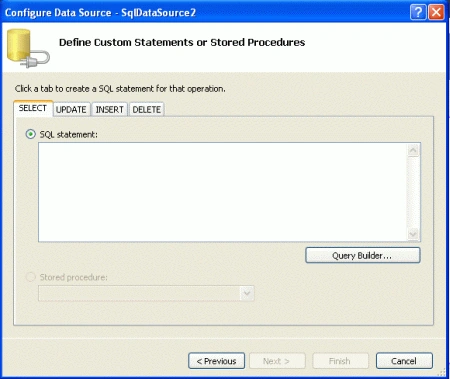Screen dimensions: 450x379
Task: Open the UPDATE tab
Action: point(71,109)
